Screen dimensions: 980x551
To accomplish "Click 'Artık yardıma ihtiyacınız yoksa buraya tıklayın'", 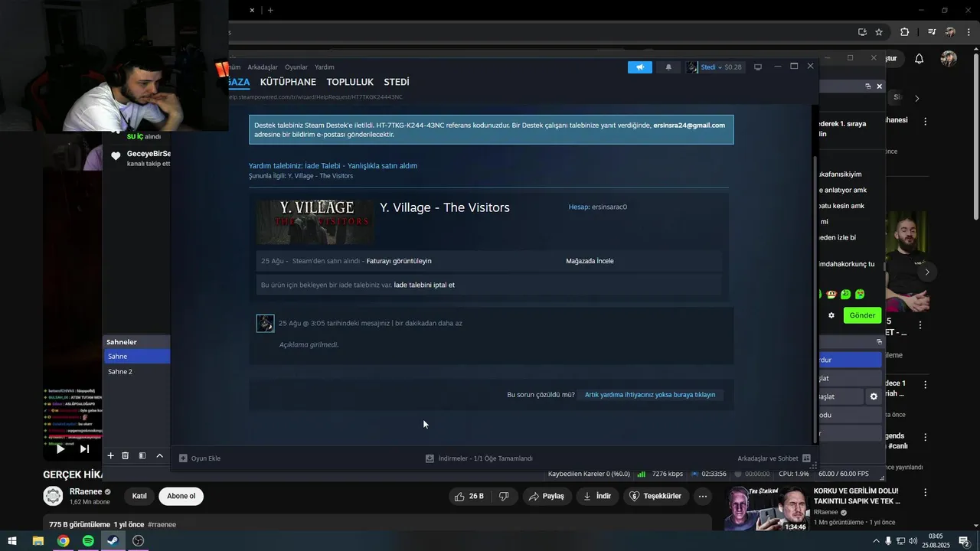I will 650,395.
